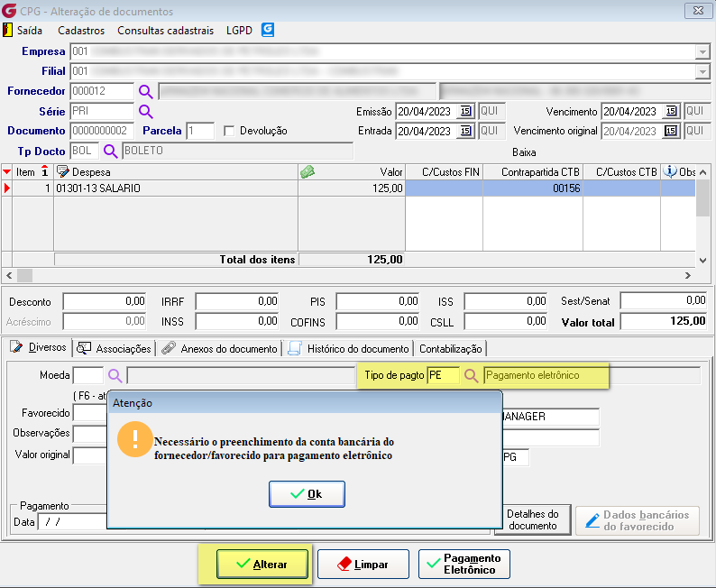Screen dimensions: 716x588
Task: Open the Vencimento original calendar picker
Action: [671, 131]
